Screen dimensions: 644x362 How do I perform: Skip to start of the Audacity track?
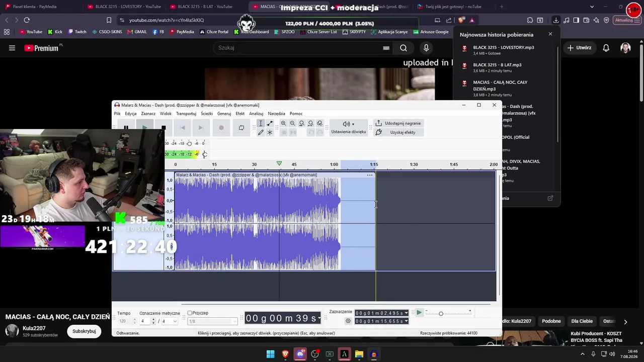point(182,128)
